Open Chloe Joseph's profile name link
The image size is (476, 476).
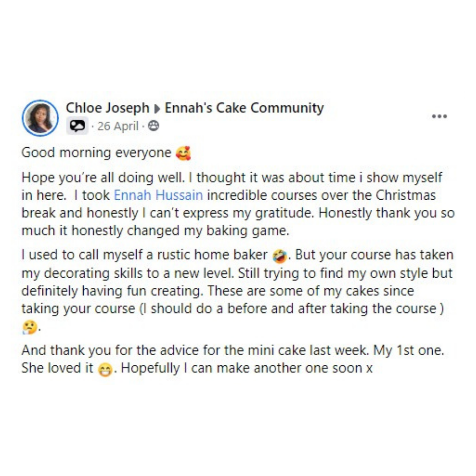(108, 108)
